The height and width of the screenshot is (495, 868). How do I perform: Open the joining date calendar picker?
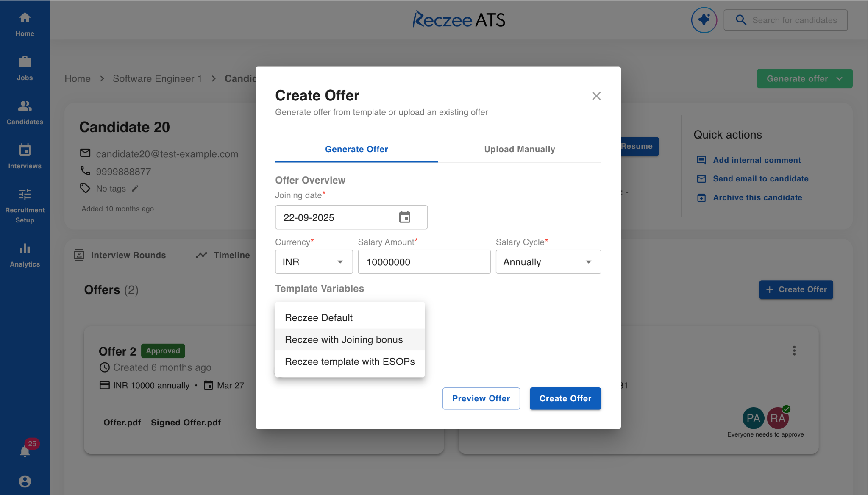[x=405, y=217]
